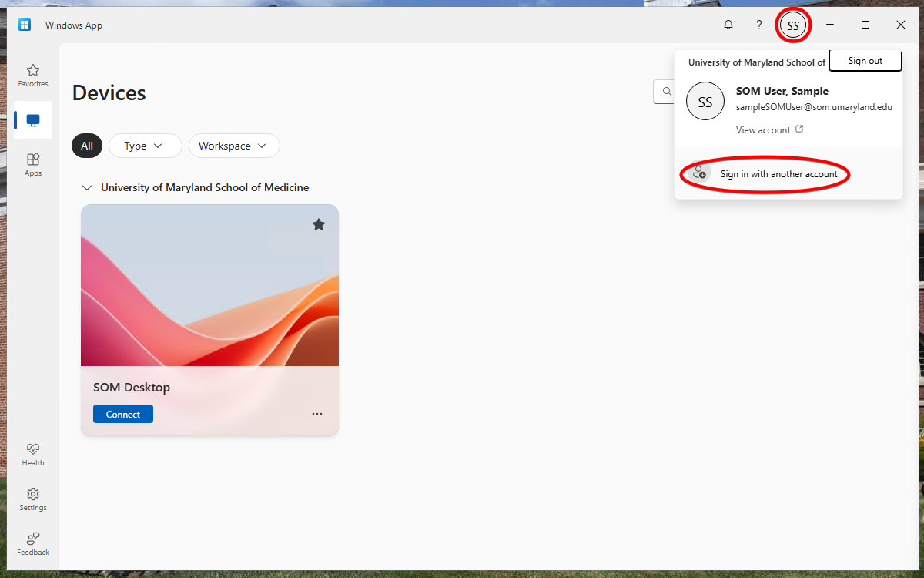
Task: Collapse University of Maryland School of Medicine group
Action: click(86, 188)
